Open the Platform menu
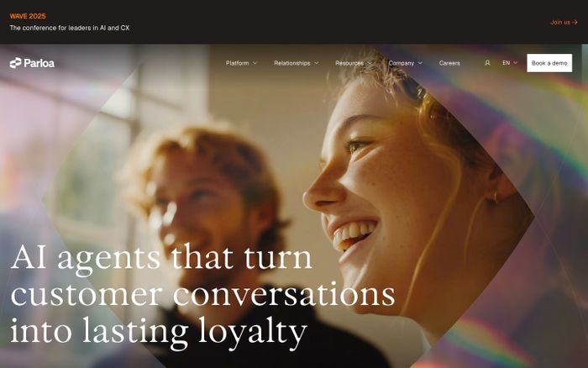Screen dimensions: 588x368 (241, 63)
